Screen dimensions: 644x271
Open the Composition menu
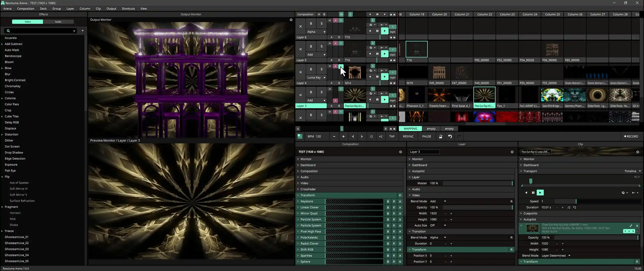pyautogui.click(x=26, y=9)
